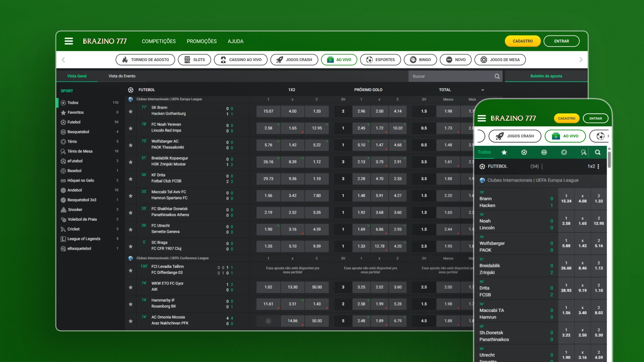Image resolution: width=644 pixels, height=362 pixels.
Task: Select Ténis de Mesa in the sidebar
Action: click(x=79, y=151)
